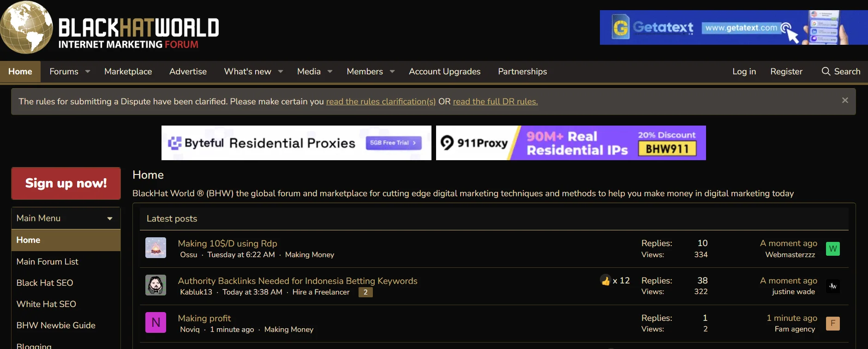This screenshot has width=868, height=349.
Task: Expand the Forums dropdown arrow
Action: click(88, 72)
